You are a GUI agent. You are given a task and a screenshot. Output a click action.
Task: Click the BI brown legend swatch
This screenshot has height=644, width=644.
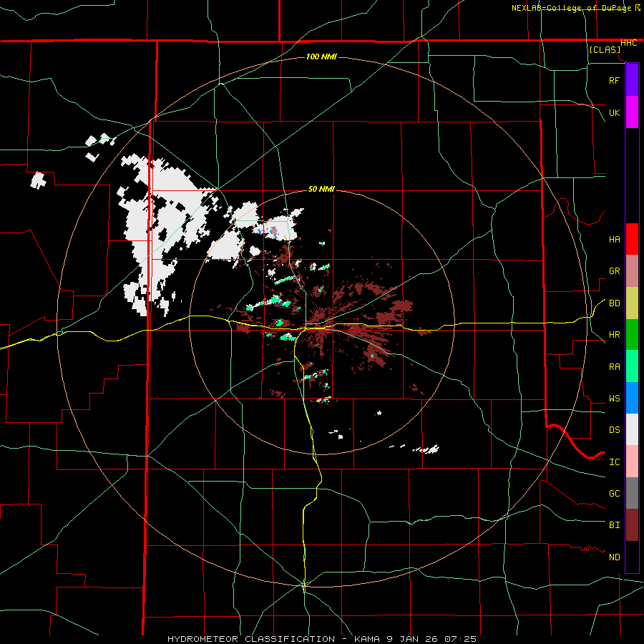tap(632, 525)
